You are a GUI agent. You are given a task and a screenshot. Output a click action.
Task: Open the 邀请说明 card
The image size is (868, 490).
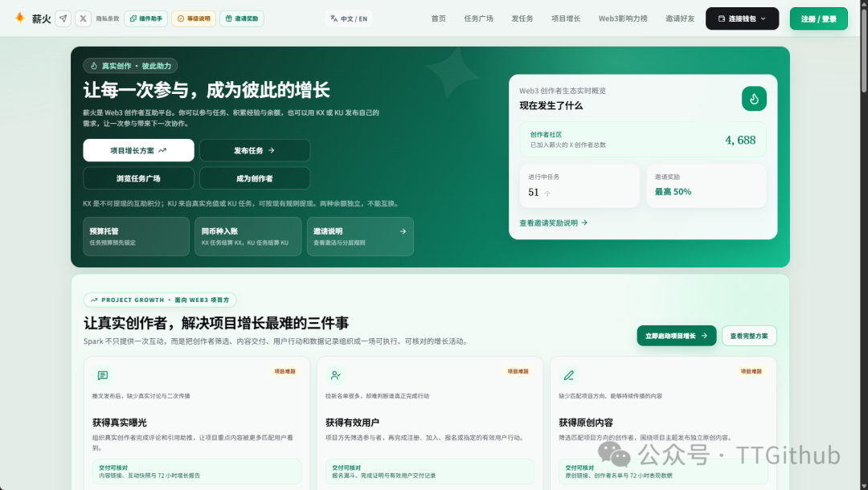coord(360,236)
